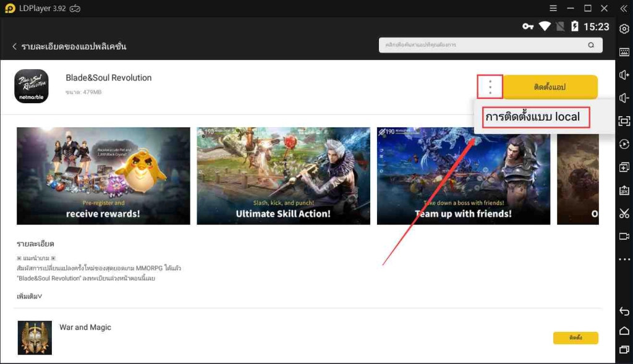Click Blade&Soul Revolution title text
The height and width of the screenshot is (364, 633).
(x=109, y=78)
